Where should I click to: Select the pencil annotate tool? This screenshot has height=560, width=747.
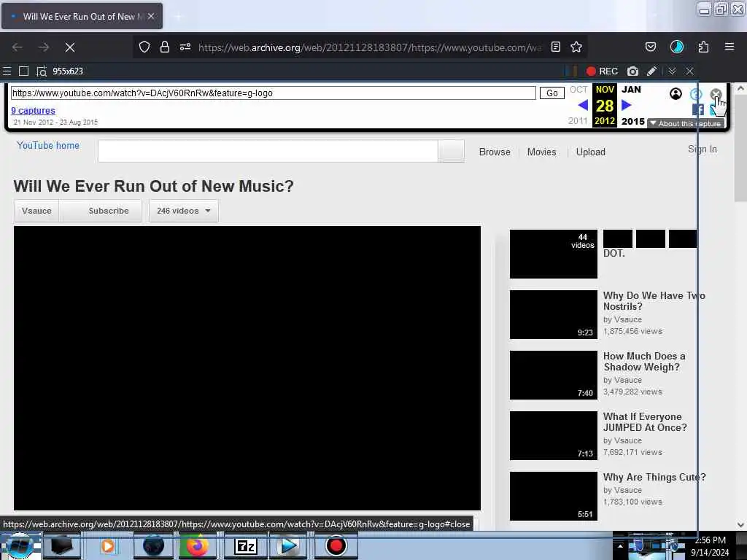click(651, 71)
